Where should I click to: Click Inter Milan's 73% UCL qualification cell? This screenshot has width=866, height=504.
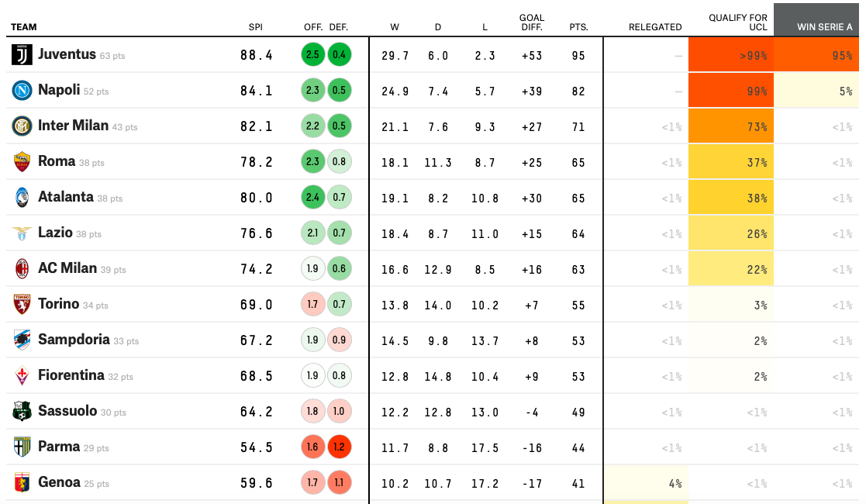[731, 126]
